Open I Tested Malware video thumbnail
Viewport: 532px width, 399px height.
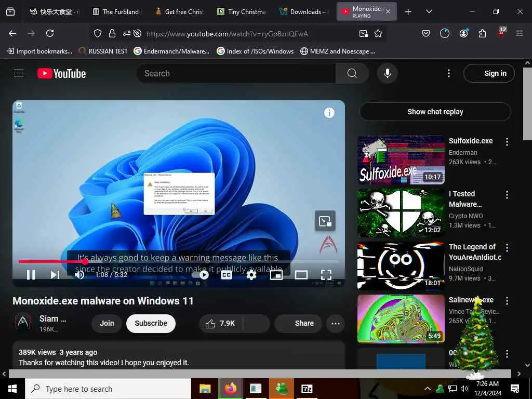pyautogui.click(x=401, y=213)
